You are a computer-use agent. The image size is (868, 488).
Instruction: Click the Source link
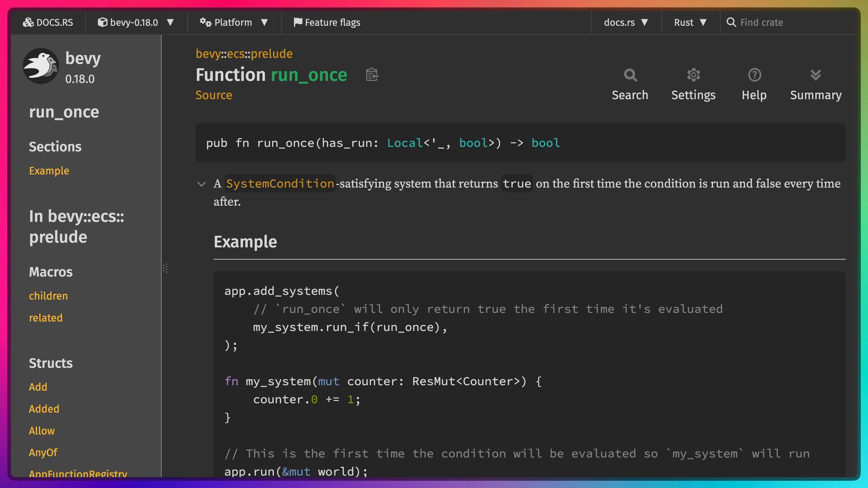click(213, 95)
